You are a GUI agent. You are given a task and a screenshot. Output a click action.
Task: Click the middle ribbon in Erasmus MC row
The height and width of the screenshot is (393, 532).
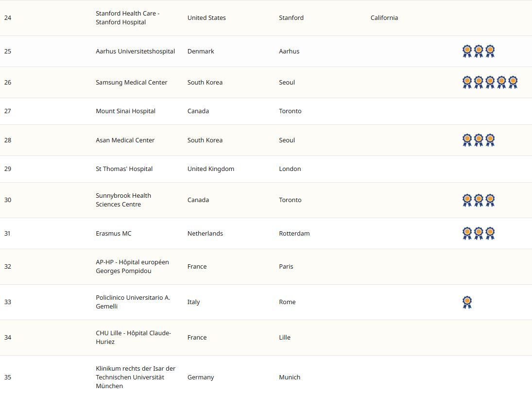point(479,233)
